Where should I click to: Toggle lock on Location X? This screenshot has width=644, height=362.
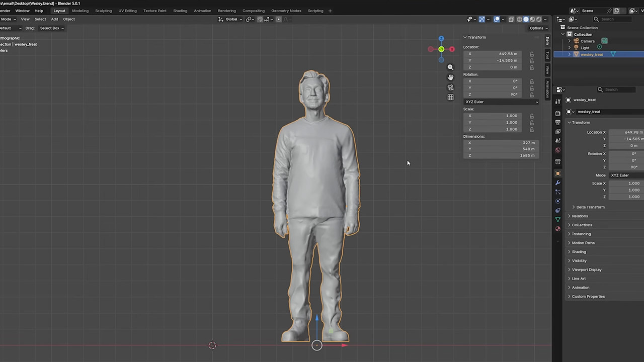[532, 54]
